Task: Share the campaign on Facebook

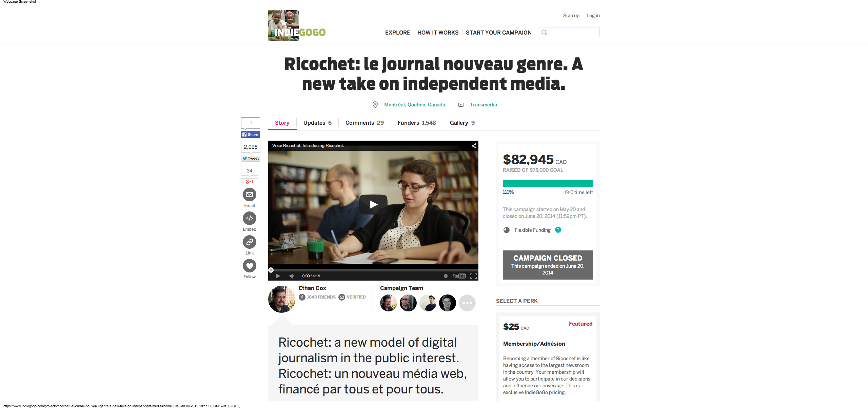Action: point(251,135)
